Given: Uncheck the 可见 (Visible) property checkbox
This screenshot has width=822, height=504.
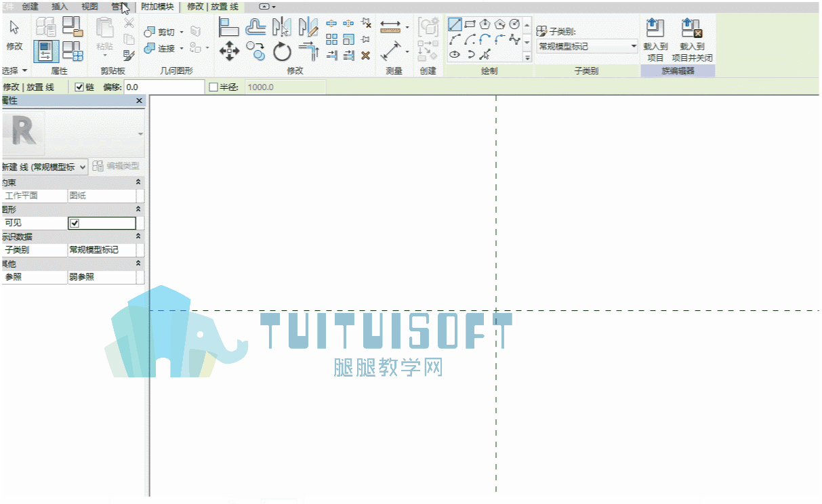Looking at the screenshot, I should [75, 223].
